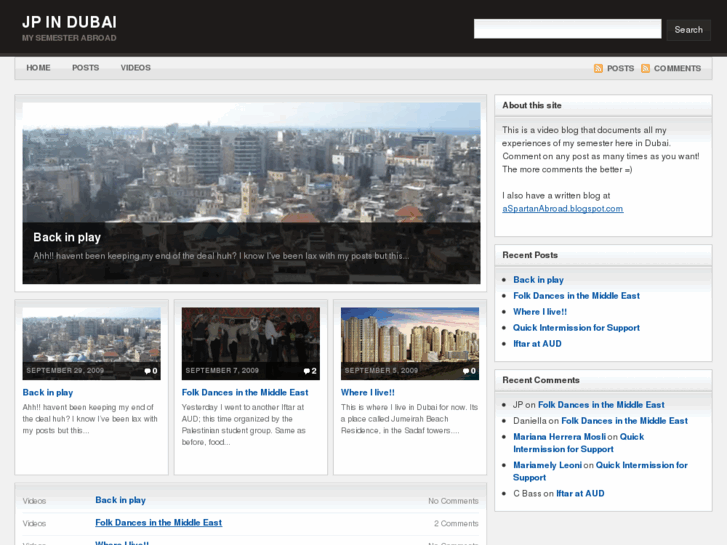Click Videos category label beside Back in play

(34, 501)
